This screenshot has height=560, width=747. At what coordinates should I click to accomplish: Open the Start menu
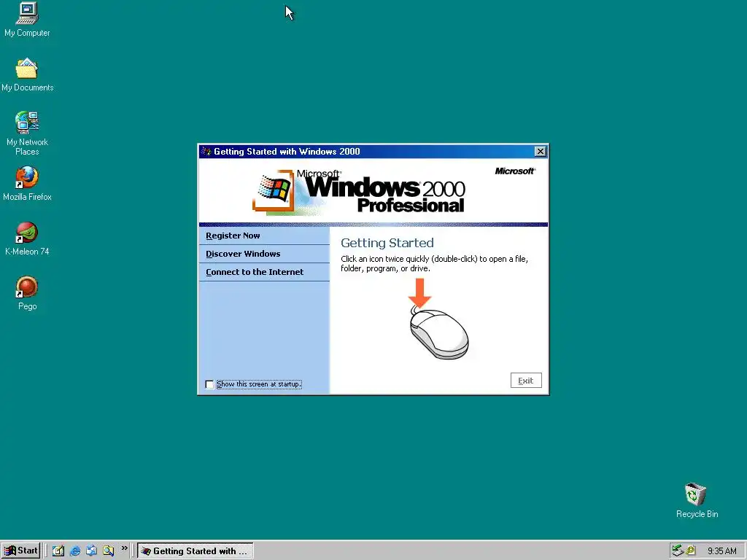(x=20, y=551)
